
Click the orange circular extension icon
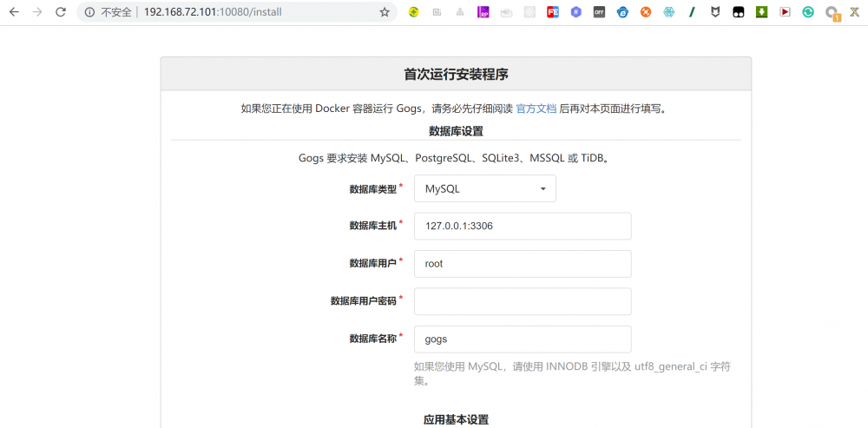pyautogui.click(x=646, y=12)
